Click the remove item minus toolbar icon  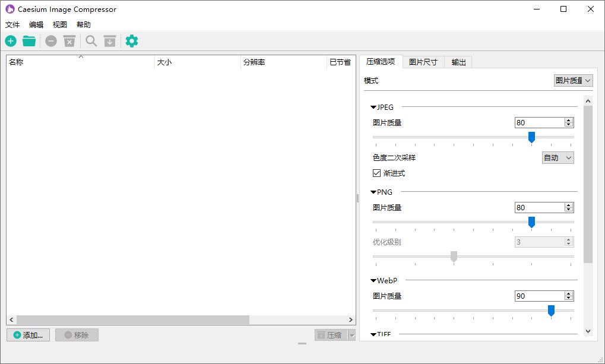51,41
